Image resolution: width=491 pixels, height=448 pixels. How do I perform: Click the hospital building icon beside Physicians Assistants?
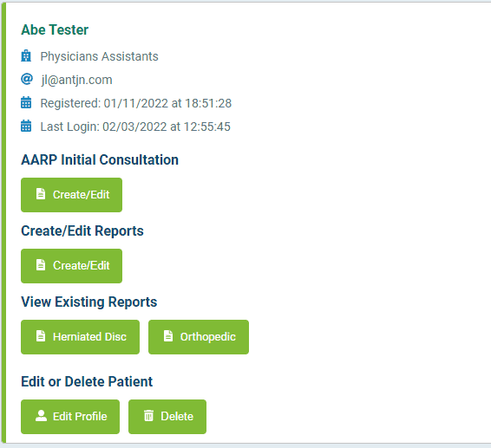[x=26, y=56]
